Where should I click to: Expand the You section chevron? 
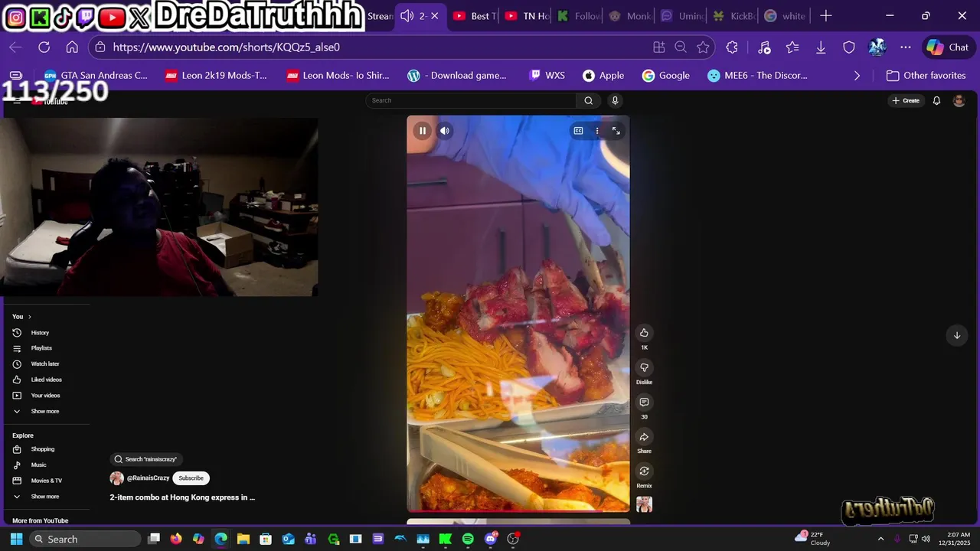pyautogui.click(x=30, y=317)
